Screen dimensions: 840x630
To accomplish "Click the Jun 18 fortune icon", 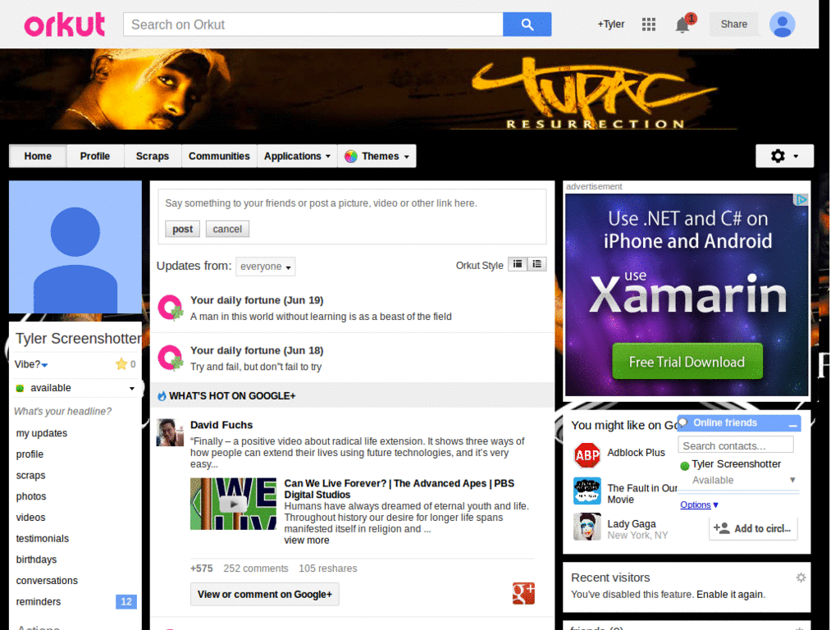I will click(x=171, y=358).
